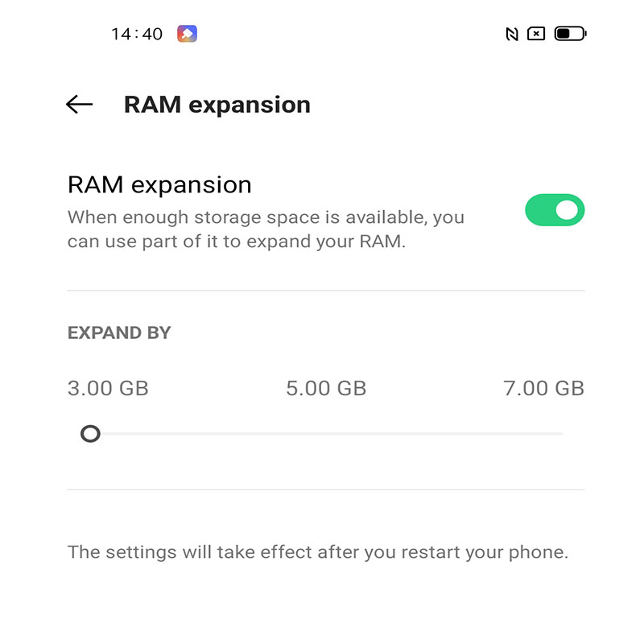Tap the restart notice at the bottom
This screenshot has height=644, width=644.
[318, 551]
